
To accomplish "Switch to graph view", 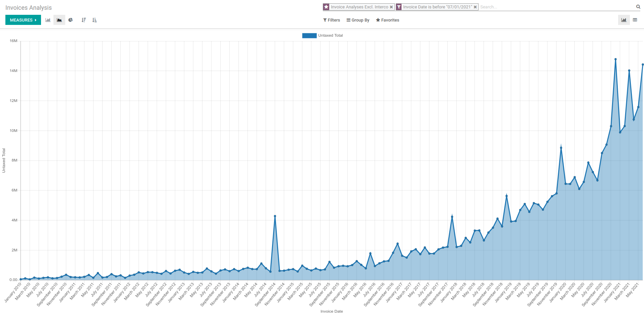I will 624,20.
